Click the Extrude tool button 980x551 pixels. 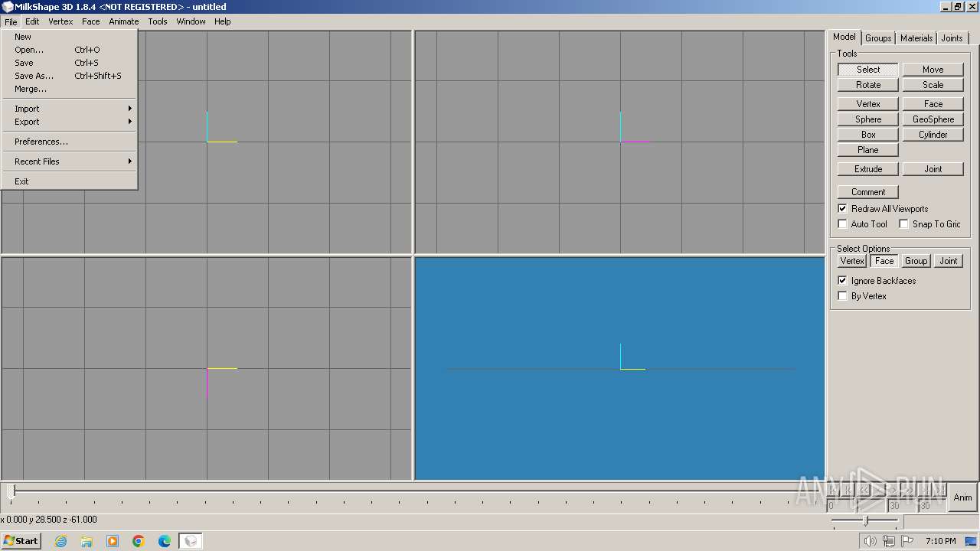point(868,169)
